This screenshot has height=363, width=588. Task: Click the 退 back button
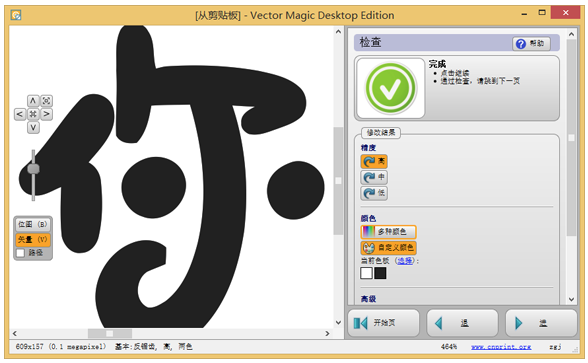tap(462, 323)
